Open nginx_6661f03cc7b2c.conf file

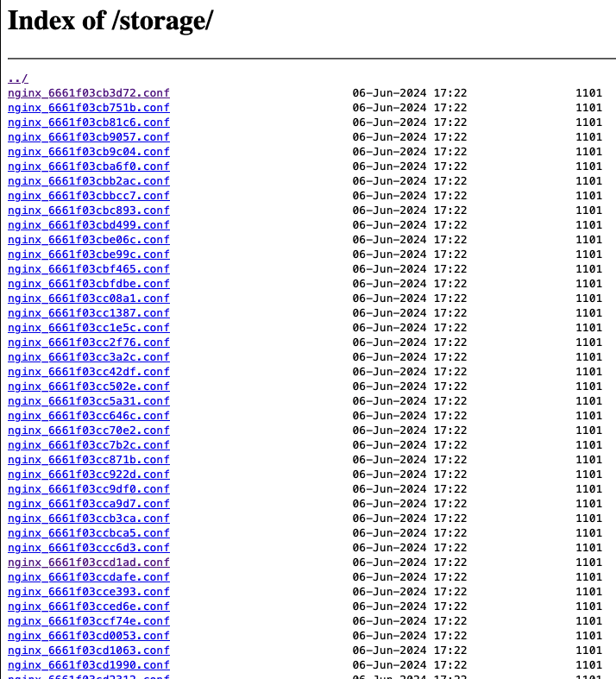89,445
